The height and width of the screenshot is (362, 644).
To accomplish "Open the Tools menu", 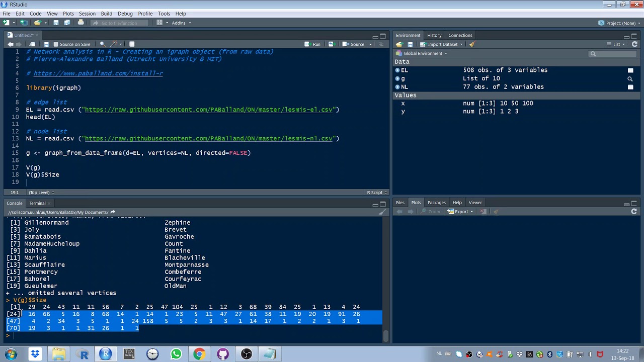I will point(164,14).
